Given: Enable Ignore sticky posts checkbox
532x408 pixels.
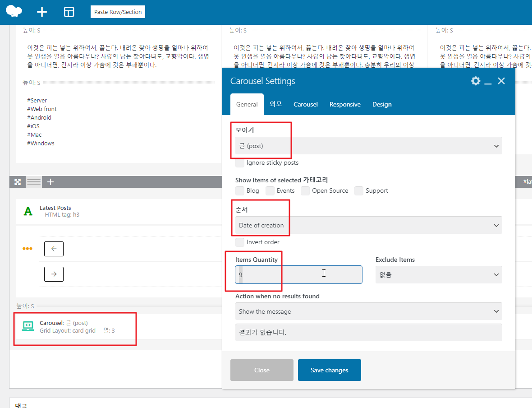Looking at the screenshot, I should point(240,163).
